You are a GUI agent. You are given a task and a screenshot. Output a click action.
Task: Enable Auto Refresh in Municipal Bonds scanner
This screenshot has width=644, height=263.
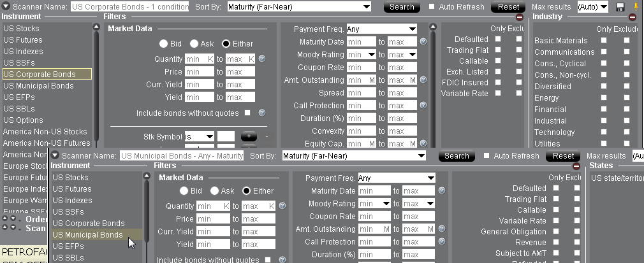(487, 155)
